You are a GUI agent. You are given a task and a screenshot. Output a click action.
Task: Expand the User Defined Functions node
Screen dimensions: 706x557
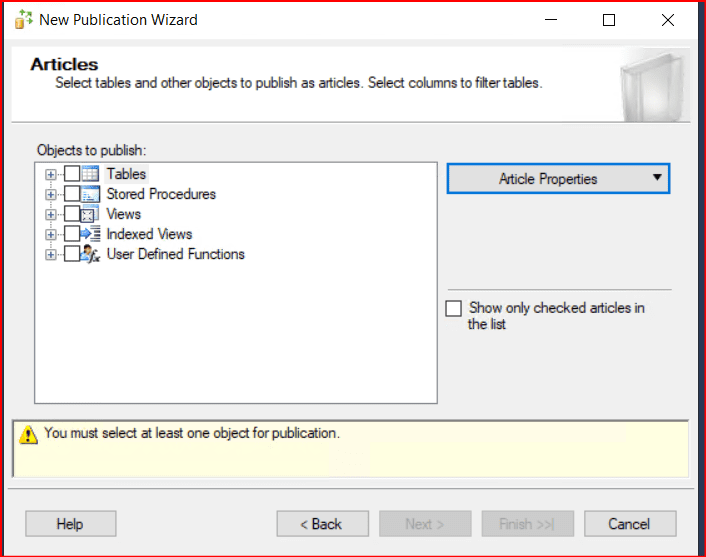[50, 254]
